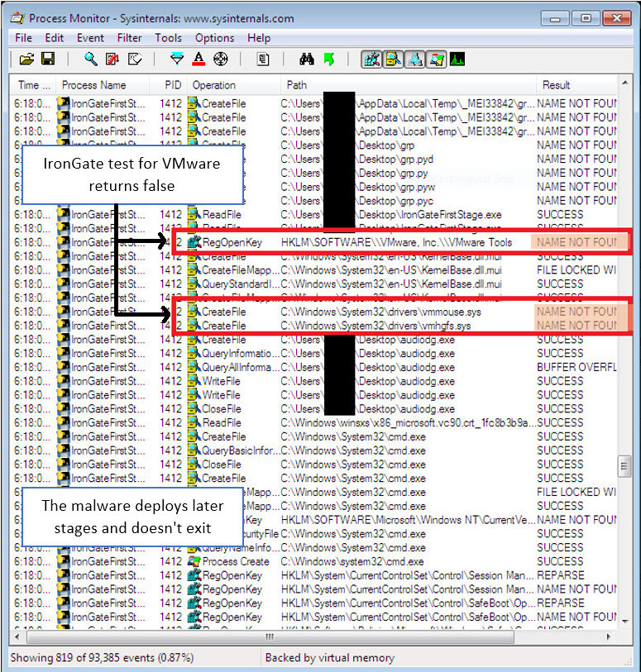Sort by the Time column header

[34, 85]
